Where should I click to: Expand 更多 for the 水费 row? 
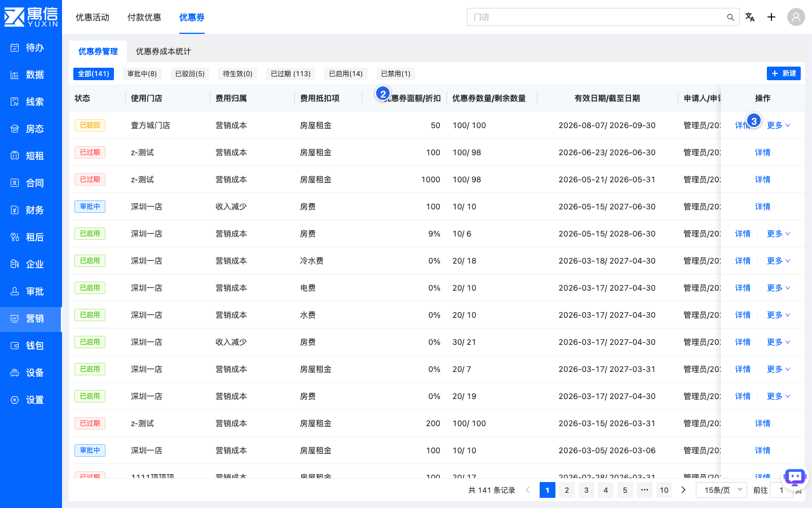coord(778,315)
